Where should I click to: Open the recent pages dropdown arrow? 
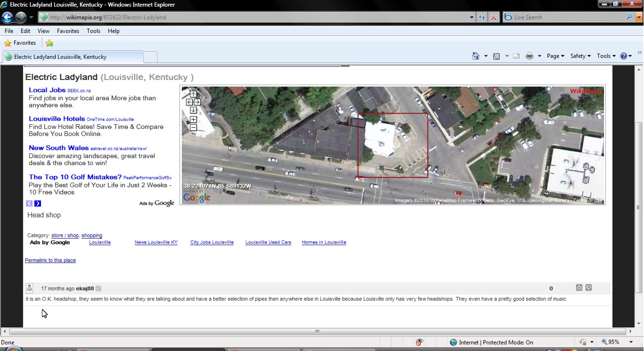[32, 17]
